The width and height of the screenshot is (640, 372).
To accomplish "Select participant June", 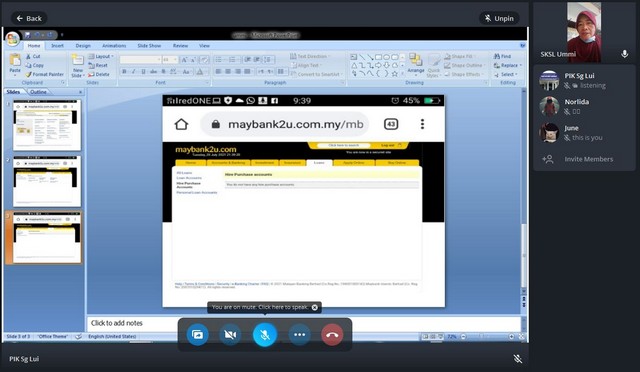I will coord(584,133).
